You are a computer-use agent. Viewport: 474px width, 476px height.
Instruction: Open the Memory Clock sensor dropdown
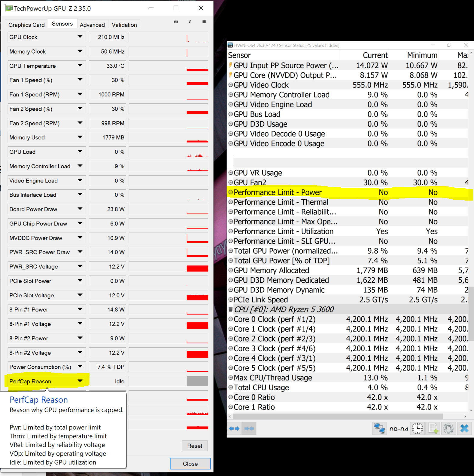pos(80,51)
